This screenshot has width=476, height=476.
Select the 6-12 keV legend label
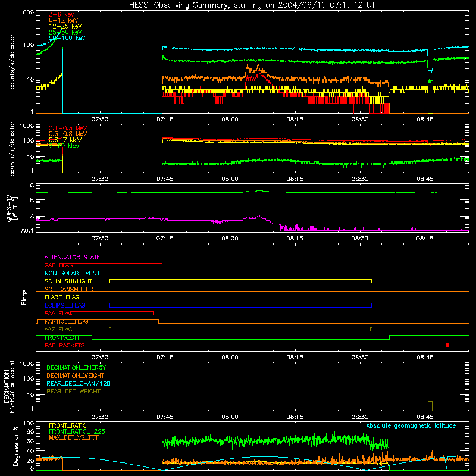point(64,20)
